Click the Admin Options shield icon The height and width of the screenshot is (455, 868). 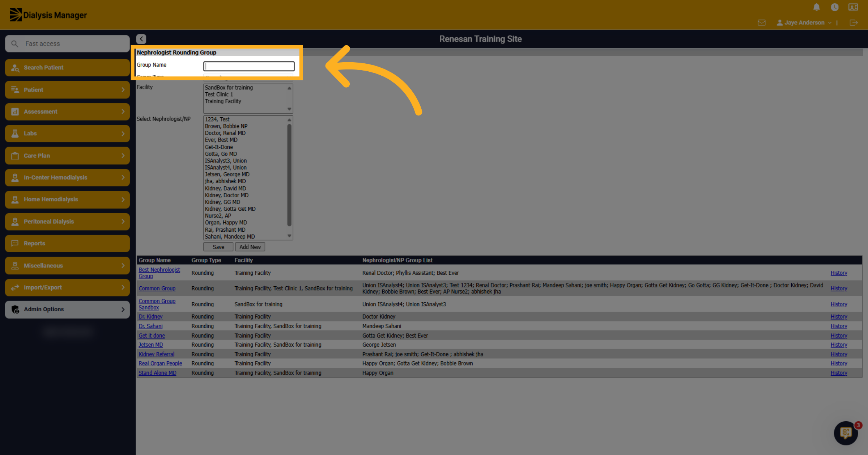click(15, 309)
